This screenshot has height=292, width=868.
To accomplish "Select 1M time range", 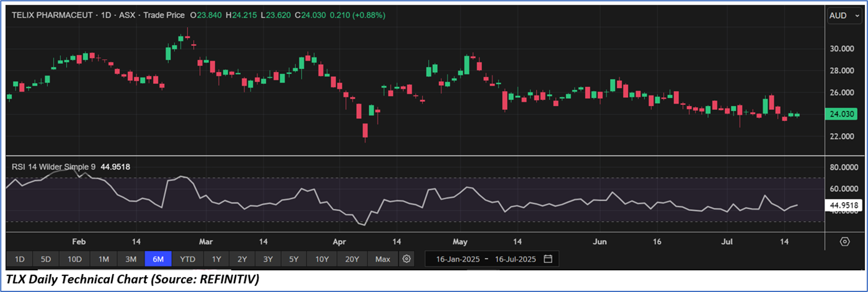I will [x=104, y=259].
